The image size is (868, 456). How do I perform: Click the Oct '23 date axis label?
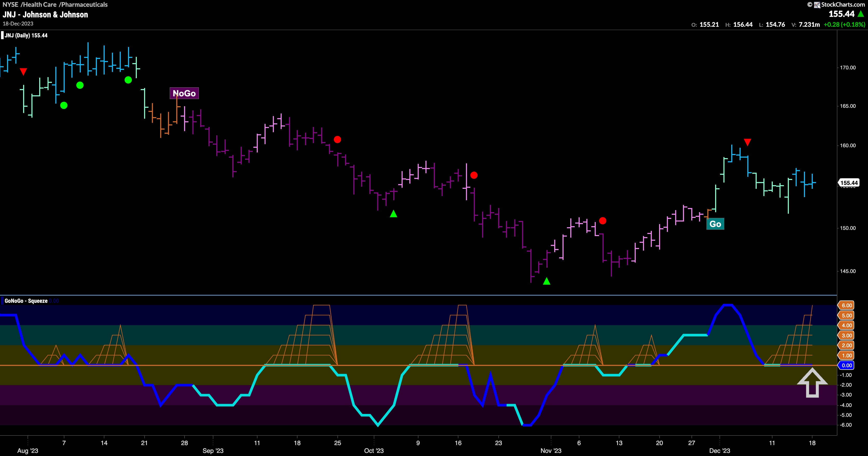tap(374, 451)
